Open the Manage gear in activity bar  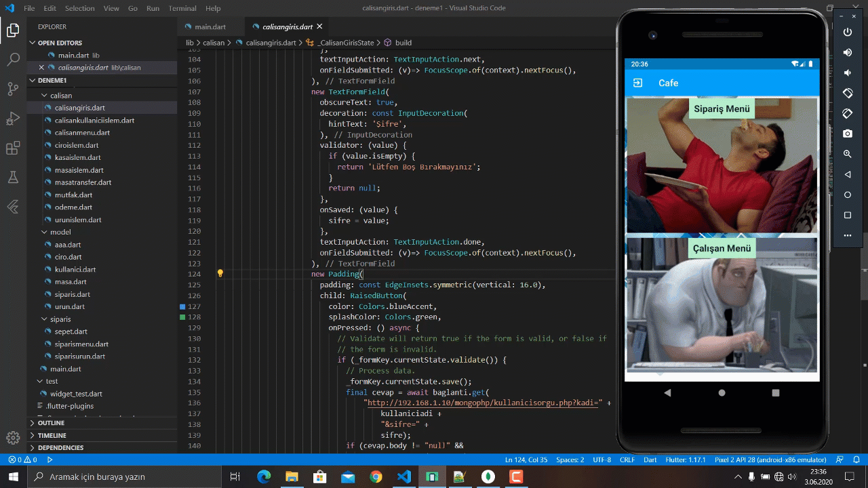click(x=13, y=438)
